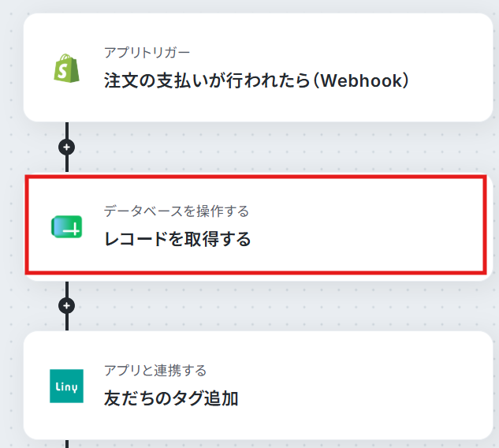Open the レコードを取得する step title
499x448 pixels.
(177, 239)
